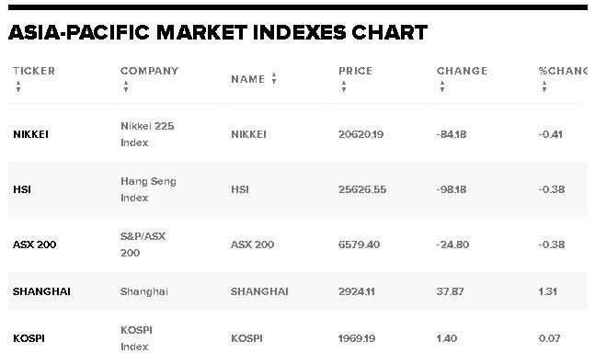
Task: Click the KOSPI Index company name
Action: [x=137, y=338]
